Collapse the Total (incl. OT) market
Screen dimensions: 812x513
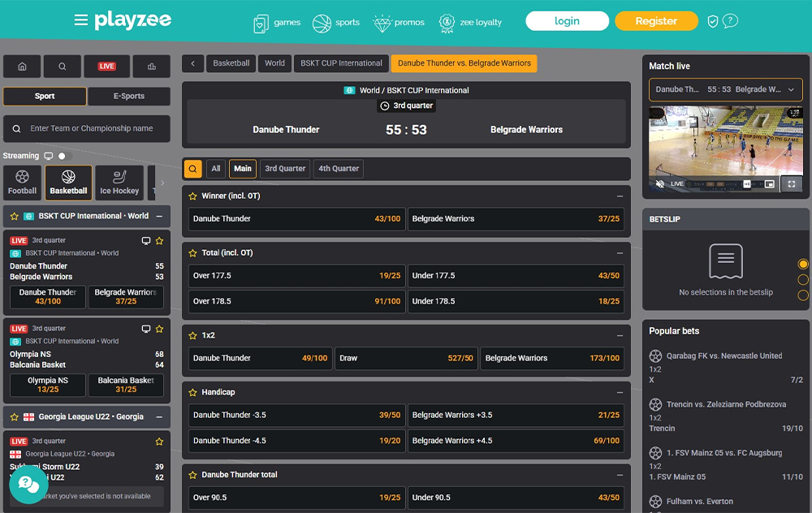pyautogui.click(x=620, y=253)
